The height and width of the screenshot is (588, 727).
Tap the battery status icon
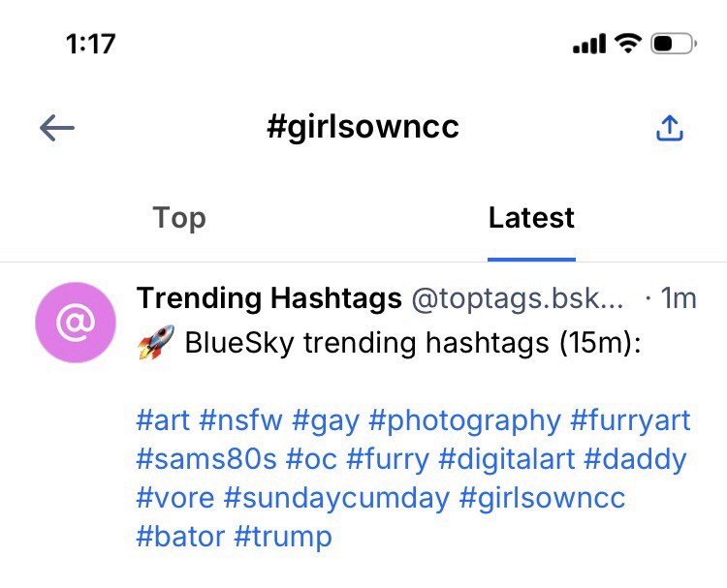coord(673,44)
